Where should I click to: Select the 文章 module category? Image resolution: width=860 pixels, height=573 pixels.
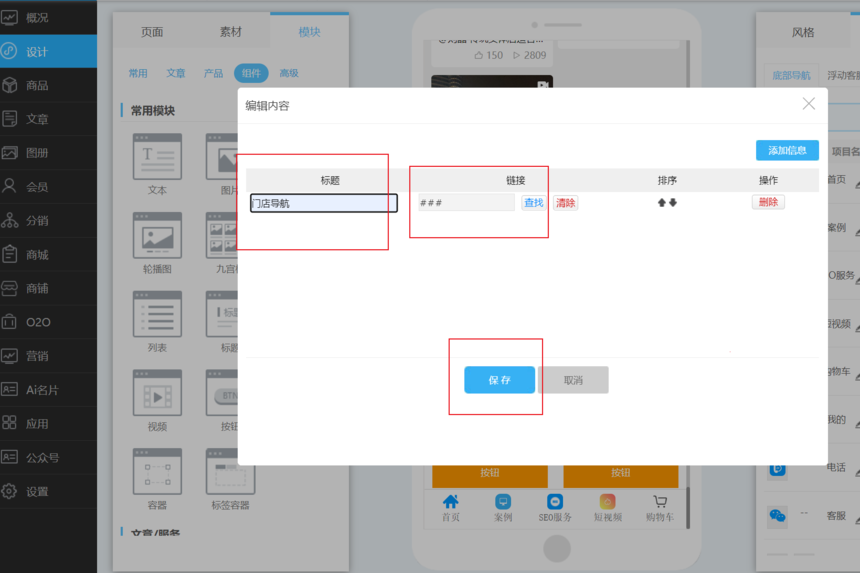(176, 73)
